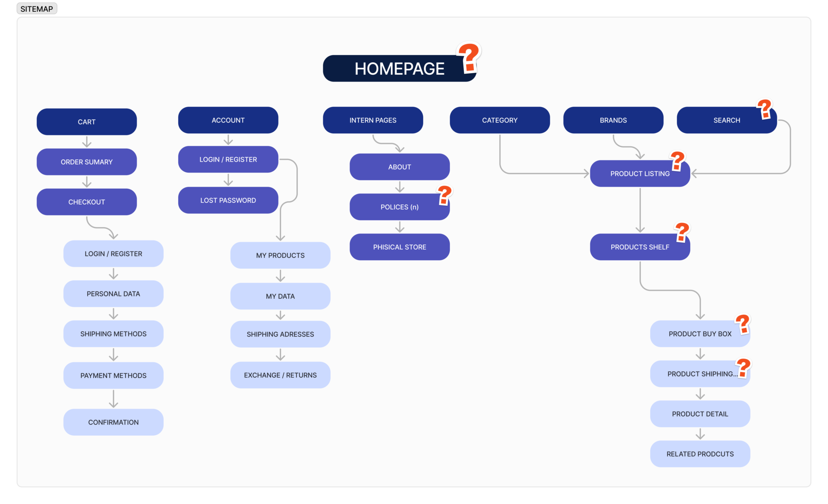Click question mark icon on PRODUCT LISTING
Screen dimensions: 828x504
(x=678, y=161)
